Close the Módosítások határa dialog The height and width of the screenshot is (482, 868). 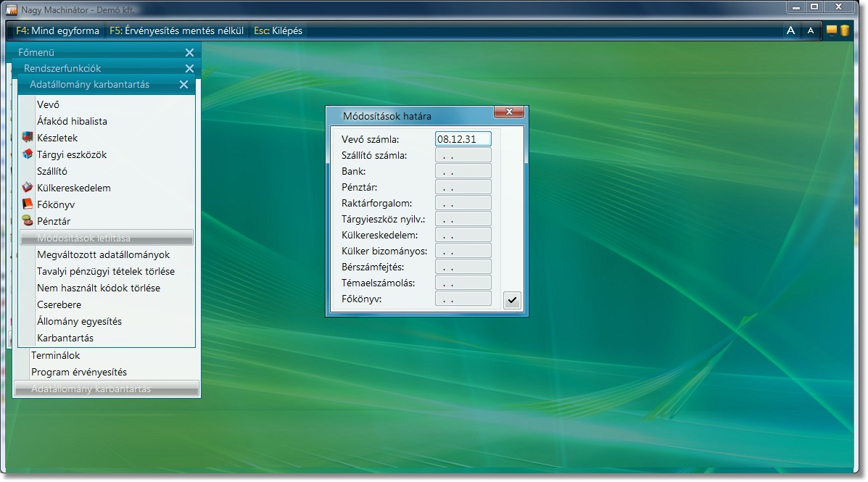click(x=509, y=112)
